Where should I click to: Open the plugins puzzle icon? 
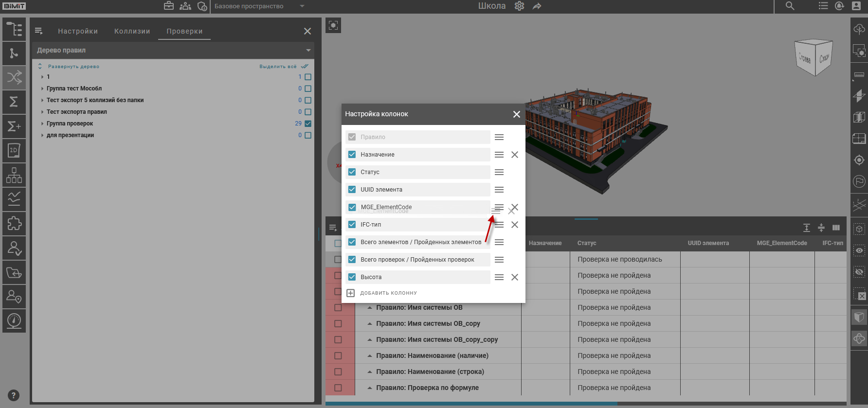click(14, 224)
